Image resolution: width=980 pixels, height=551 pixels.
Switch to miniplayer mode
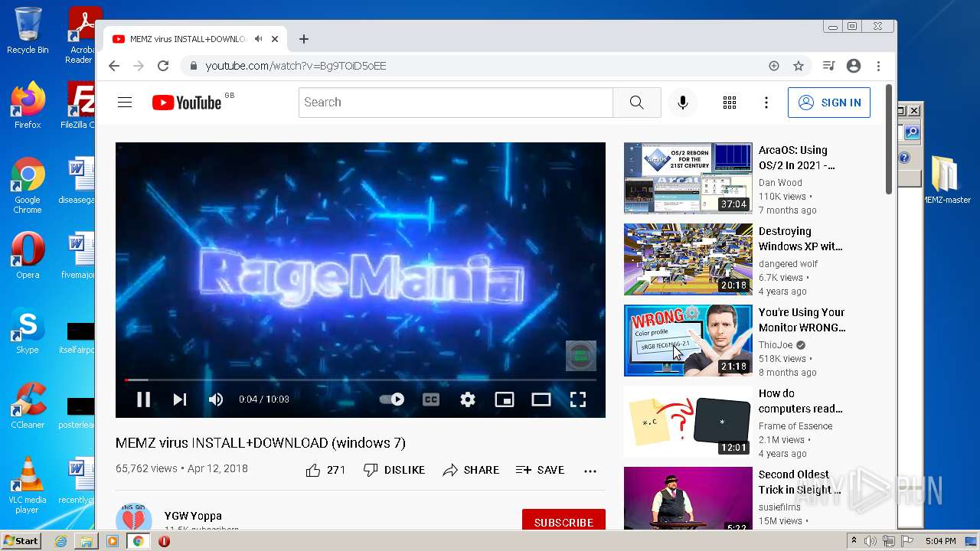pos(505,399)
